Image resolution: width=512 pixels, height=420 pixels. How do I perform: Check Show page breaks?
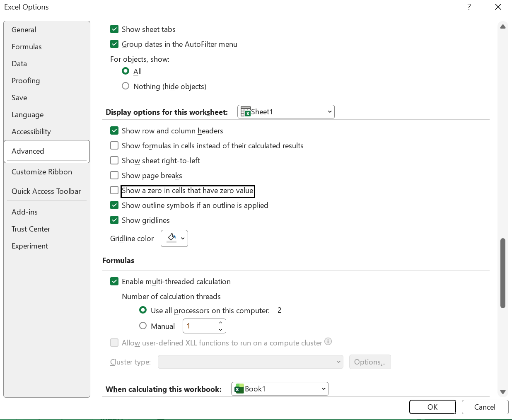point(114,176)
